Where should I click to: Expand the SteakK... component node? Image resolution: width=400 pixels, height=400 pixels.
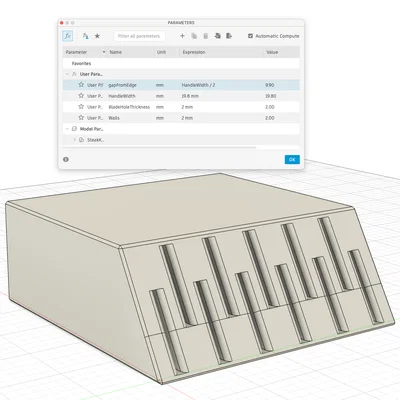pos(75,140)
